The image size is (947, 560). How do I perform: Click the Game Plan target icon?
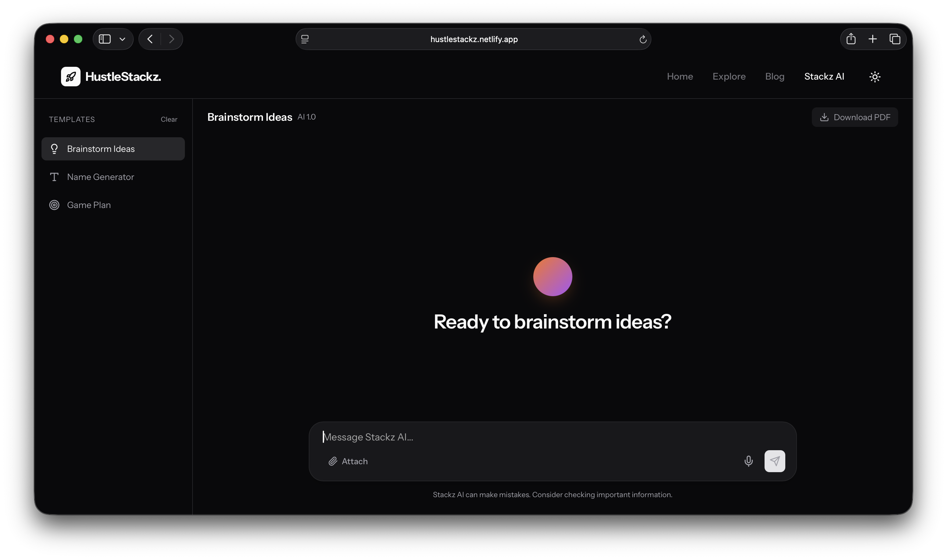54,205
